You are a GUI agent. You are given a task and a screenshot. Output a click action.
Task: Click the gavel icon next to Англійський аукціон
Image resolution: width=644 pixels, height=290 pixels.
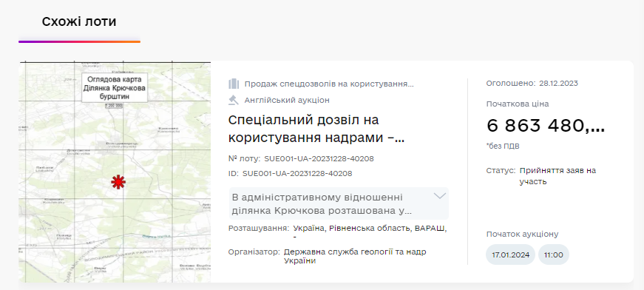pos(234,100)
